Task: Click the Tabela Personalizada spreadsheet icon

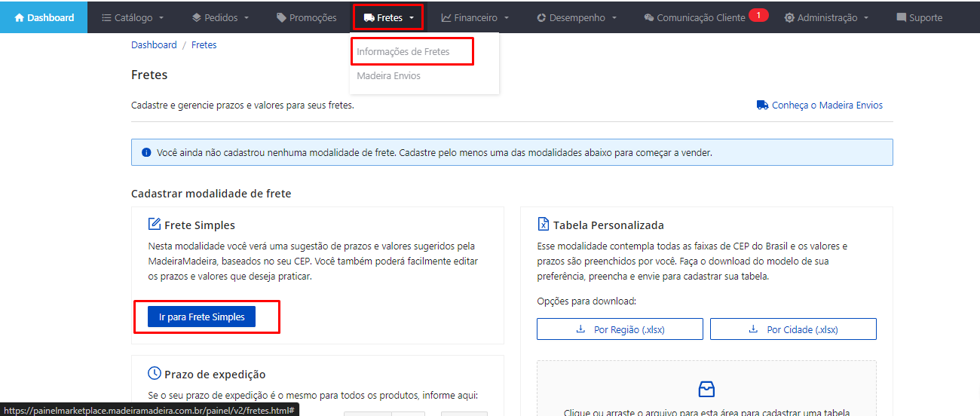Action: tap(544, 225)
